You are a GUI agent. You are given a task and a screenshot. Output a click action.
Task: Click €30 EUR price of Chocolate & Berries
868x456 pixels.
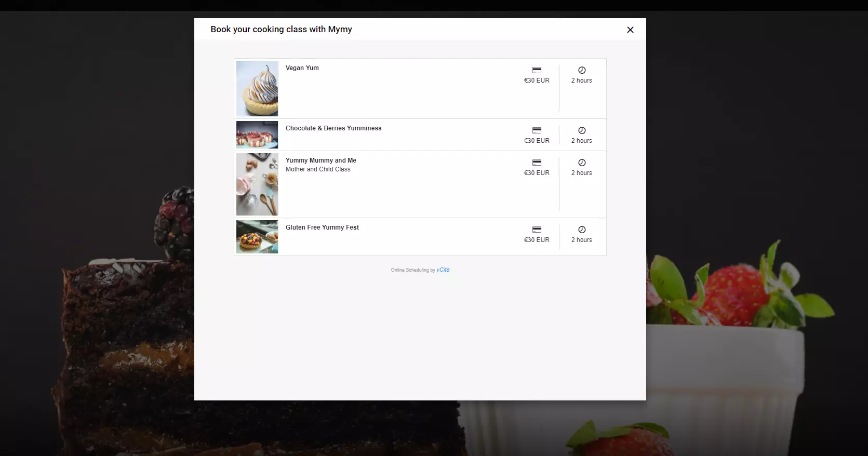click(537, 141)
